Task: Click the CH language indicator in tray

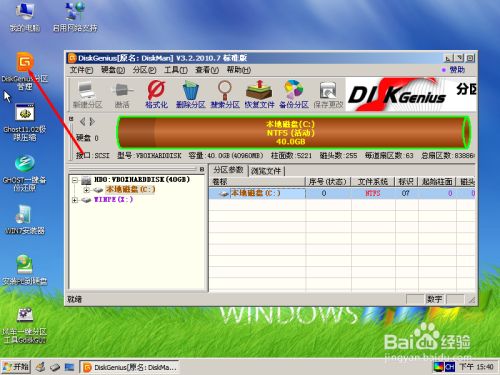Action: coord(450,367)
